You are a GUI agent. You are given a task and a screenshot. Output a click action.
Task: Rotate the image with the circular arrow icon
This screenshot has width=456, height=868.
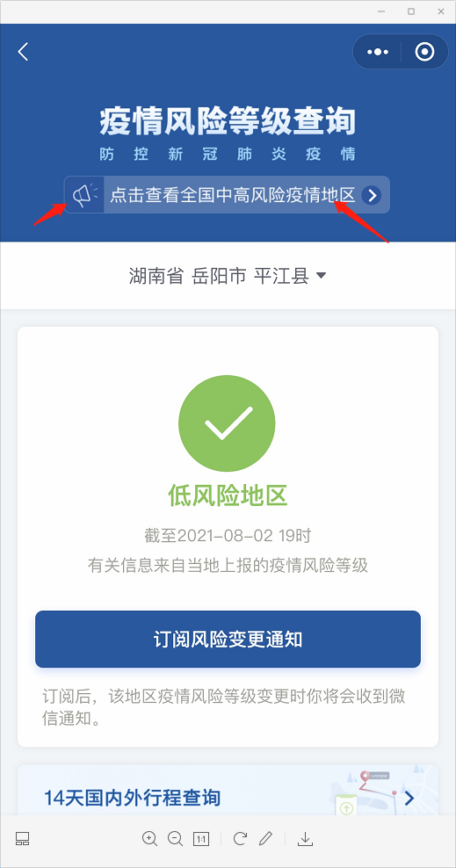(x=240, y=839)
